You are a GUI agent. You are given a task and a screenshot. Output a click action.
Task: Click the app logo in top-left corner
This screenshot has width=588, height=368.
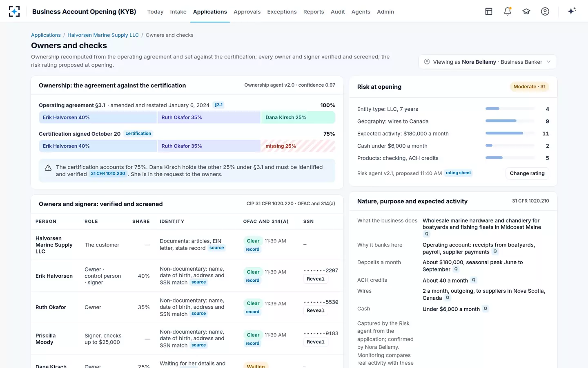(x=14, y=11)
